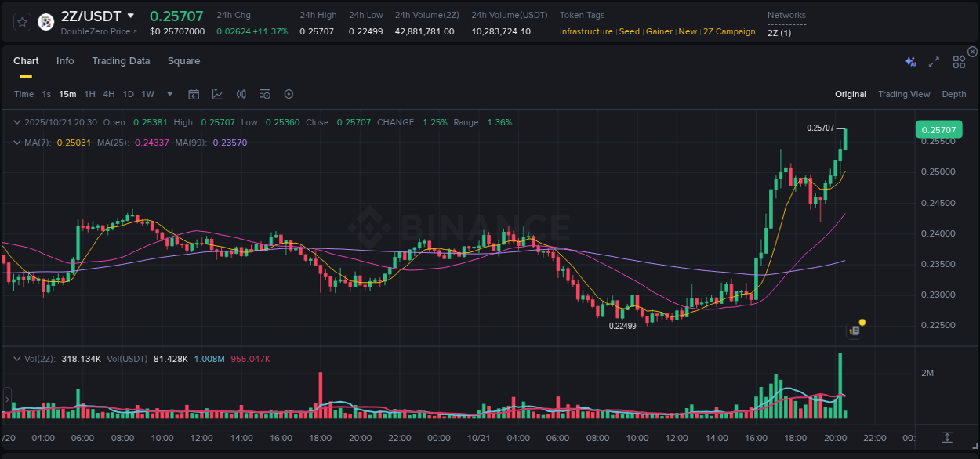Collapse the OHLC info row chevron
This screenshot has height=459, width=980.
pyautogui.click(x=17, y=122)
